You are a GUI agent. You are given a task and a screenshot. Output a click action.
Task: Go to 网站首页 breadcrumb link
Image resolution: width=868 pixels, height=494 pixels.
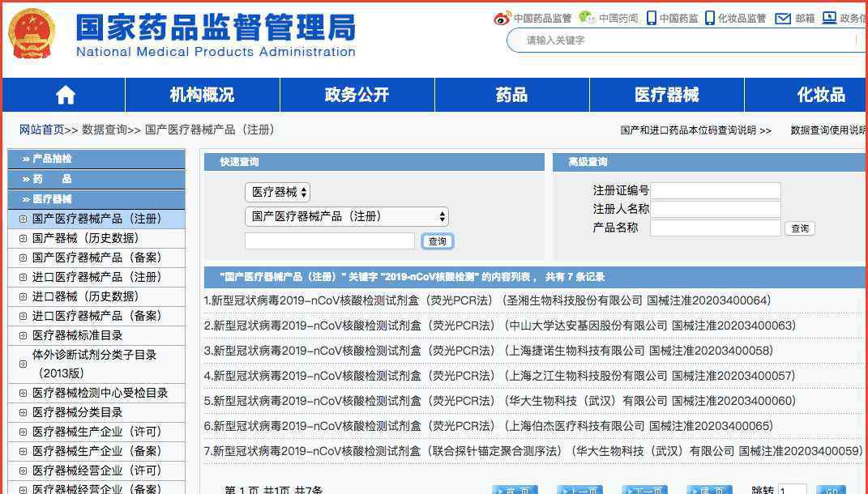click(41, 130)
